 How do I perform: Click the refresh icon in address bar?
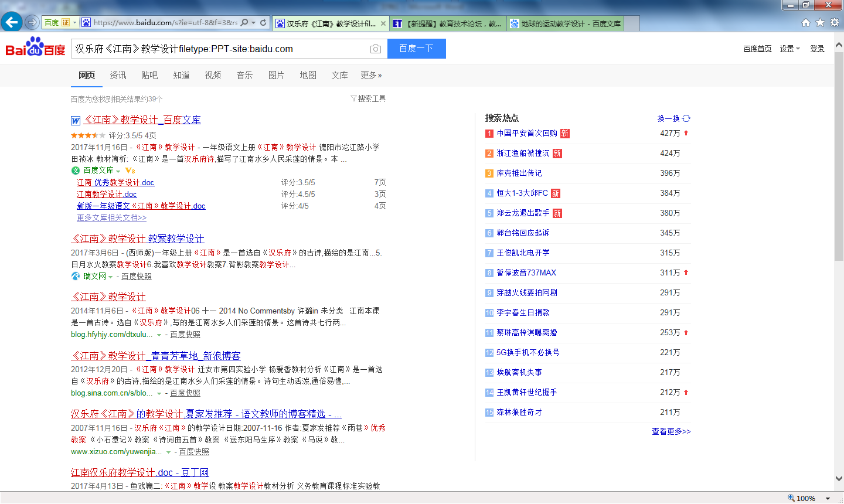coord(263,23)
